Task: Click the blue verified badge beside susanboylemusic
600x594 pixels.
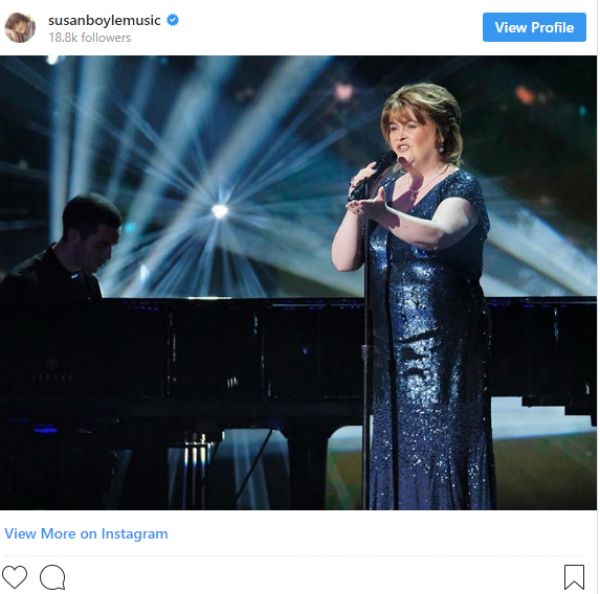Action: tap(173, 20)
